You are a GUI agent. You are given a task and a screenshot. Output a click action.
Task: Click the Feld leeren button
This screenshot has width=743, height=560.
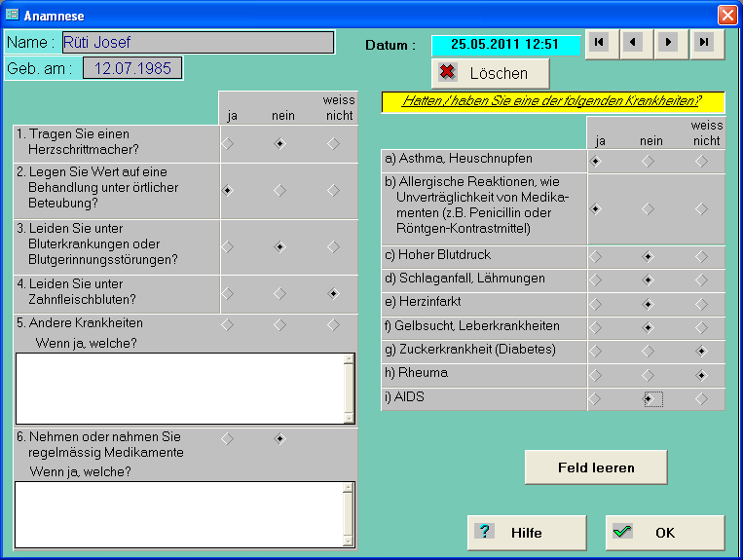(595, 467)
